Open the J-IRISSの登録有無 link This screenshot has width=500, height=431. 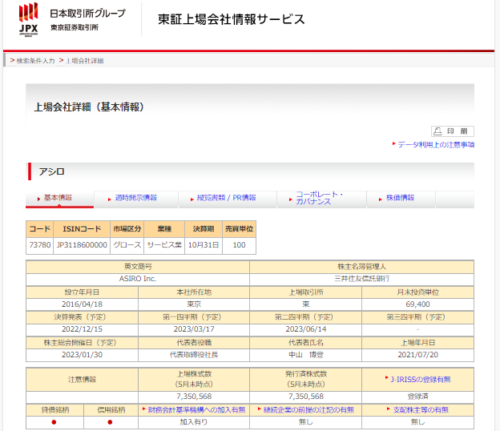[420, 379]
